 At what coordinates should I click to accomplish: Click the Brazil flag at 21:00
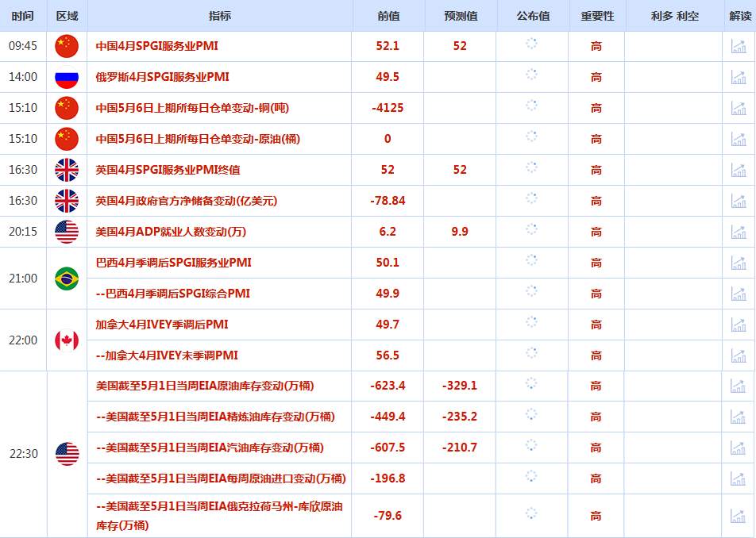[67, 279]
